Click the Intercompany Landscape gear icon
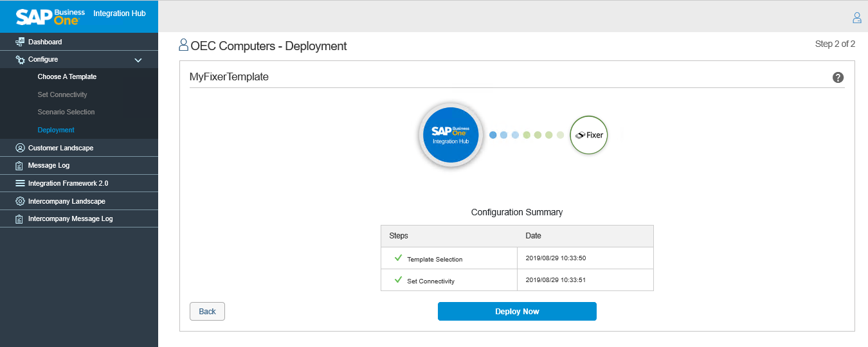 [20, 201]
